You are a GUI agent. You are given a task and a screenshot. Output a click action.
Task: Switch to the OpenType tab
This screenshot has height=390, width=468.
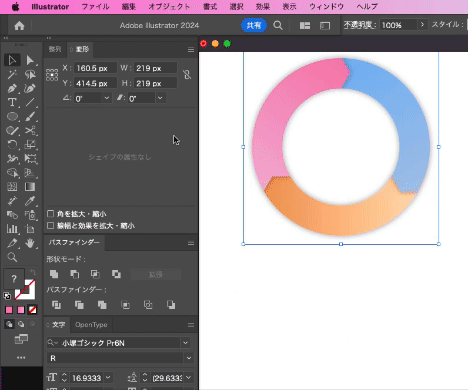click(x=91, y=325)
